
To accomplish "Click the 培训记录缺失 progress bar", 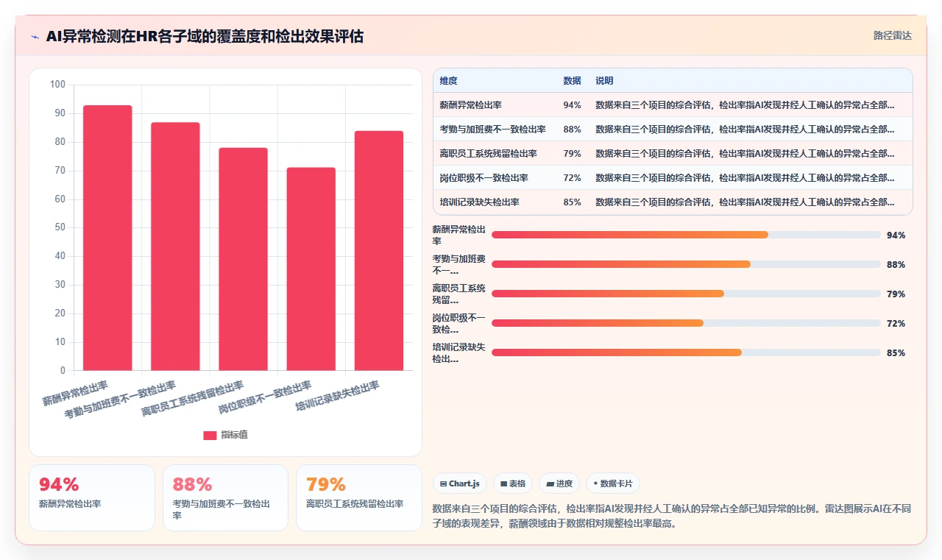I will click(x=686, y=352).
